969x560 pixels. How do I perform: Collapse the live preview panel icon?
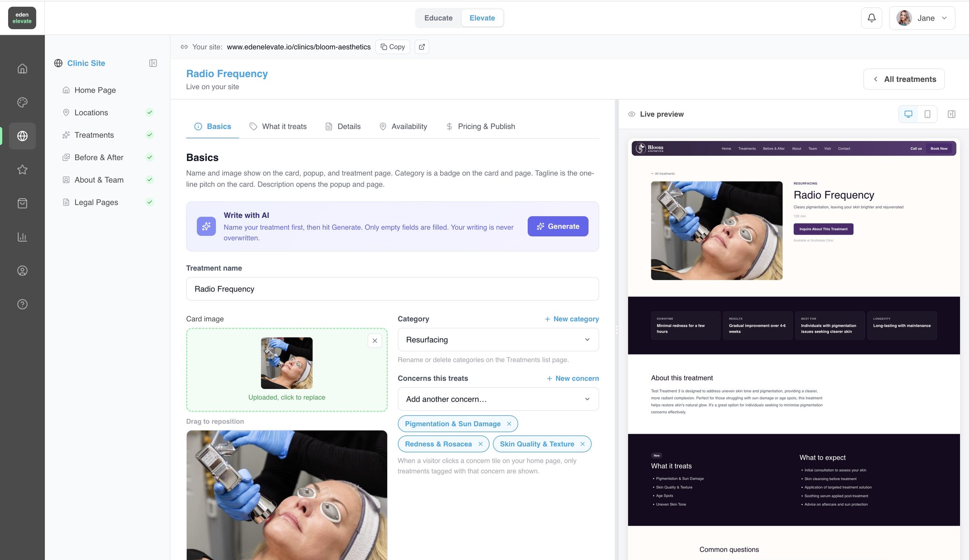tap(952, 114)
